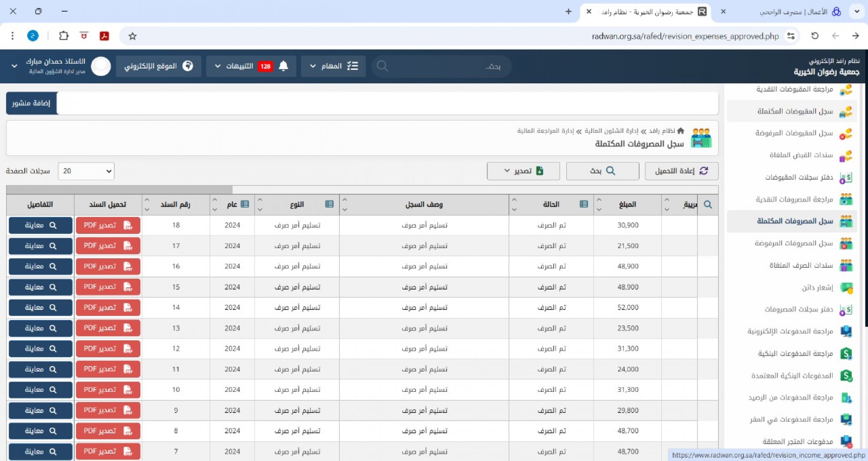868x461 pixels.
Task: Click site information icon in address bar
Action: point(791,36)
